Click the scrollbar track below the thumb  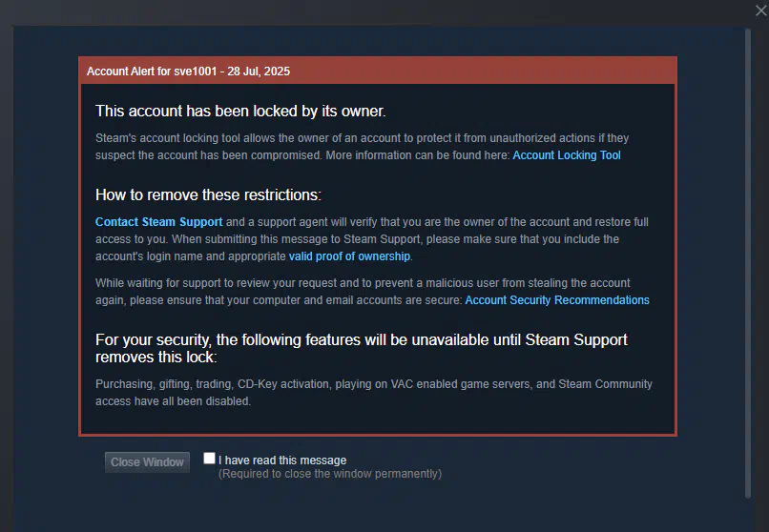[x=747, y=515]
